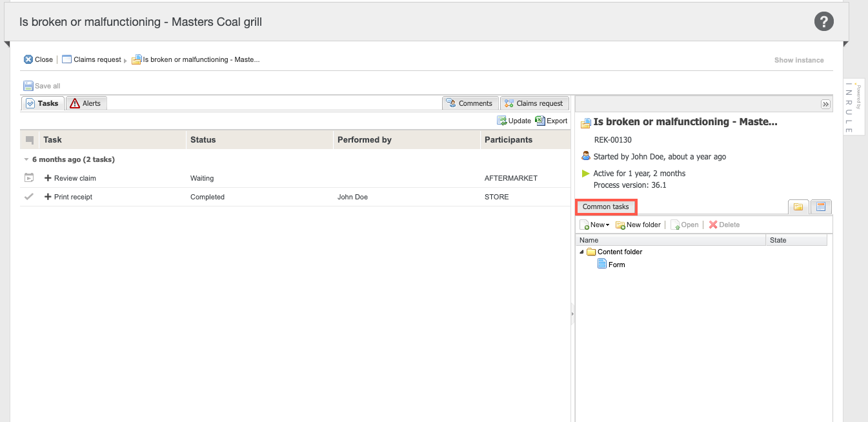Click the New folder button
This screenshot has height=422, width=868.
638,225
